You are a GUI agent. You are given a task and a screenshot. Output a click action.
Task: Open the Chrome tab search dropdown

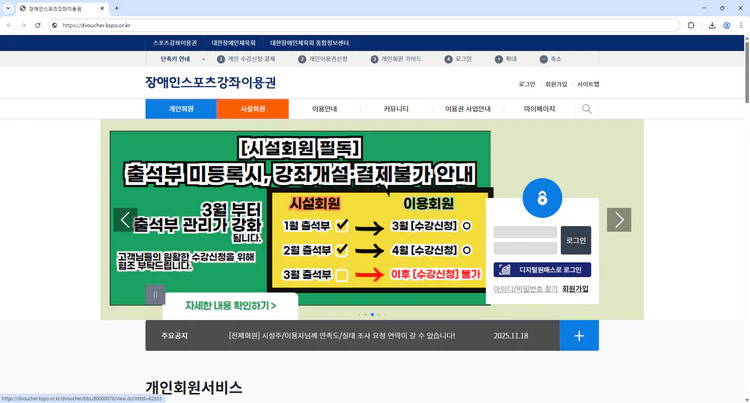(9, 8)
